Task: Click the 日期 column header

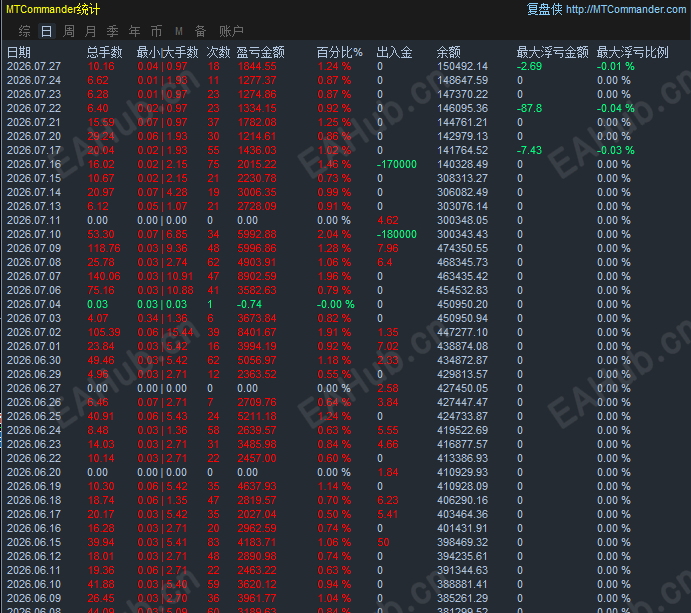Action: [19, 52]
